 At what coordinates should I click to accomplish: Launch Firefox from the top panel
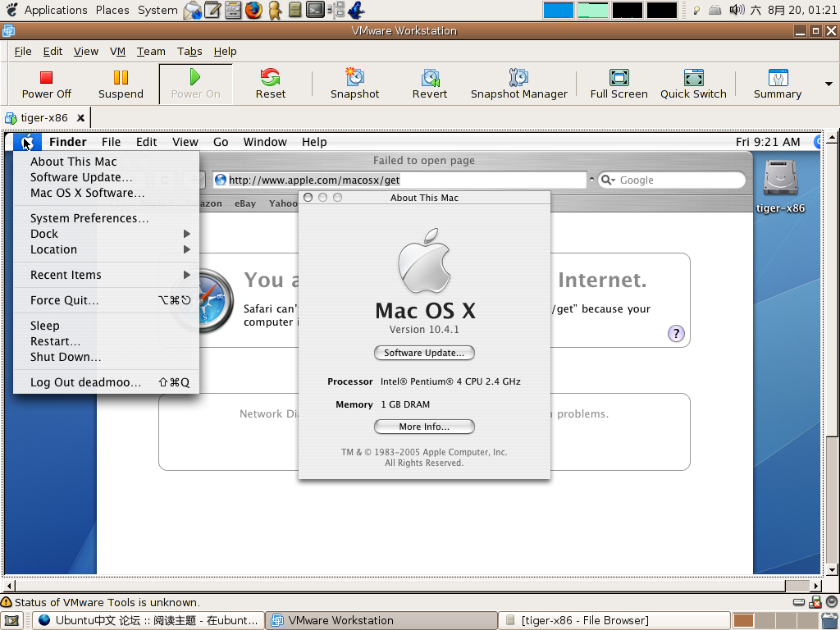[x=254, y=10]
